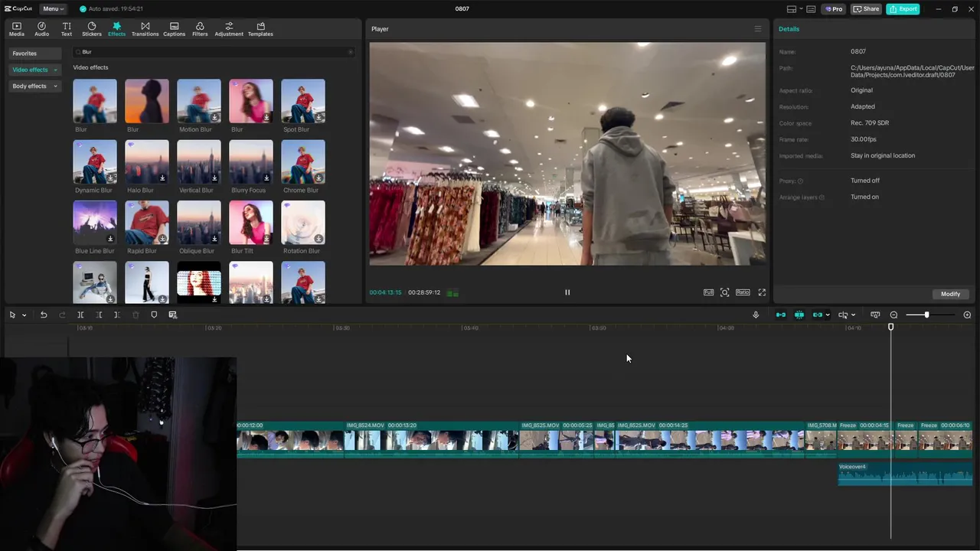The image size is (980, 551).
Task: Toggle clip linkage
Action: pyautogui.click(x=818, y=315)
